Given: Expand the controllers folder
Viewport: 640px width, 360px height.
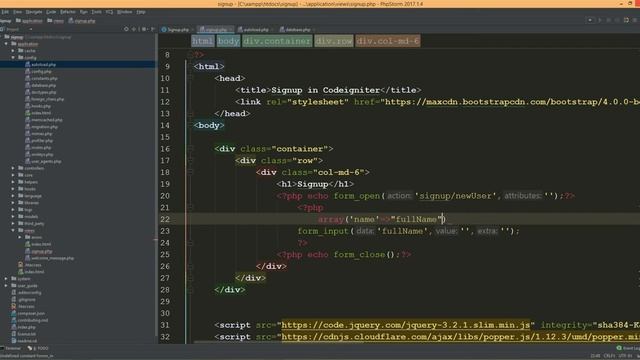Looking at the screenshot, I should point(13,168).
